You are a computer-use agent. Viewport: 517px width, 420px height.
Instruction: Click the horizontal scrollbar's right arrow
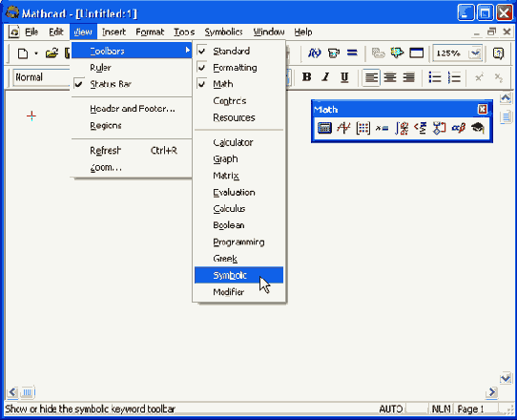click(492, 392)
